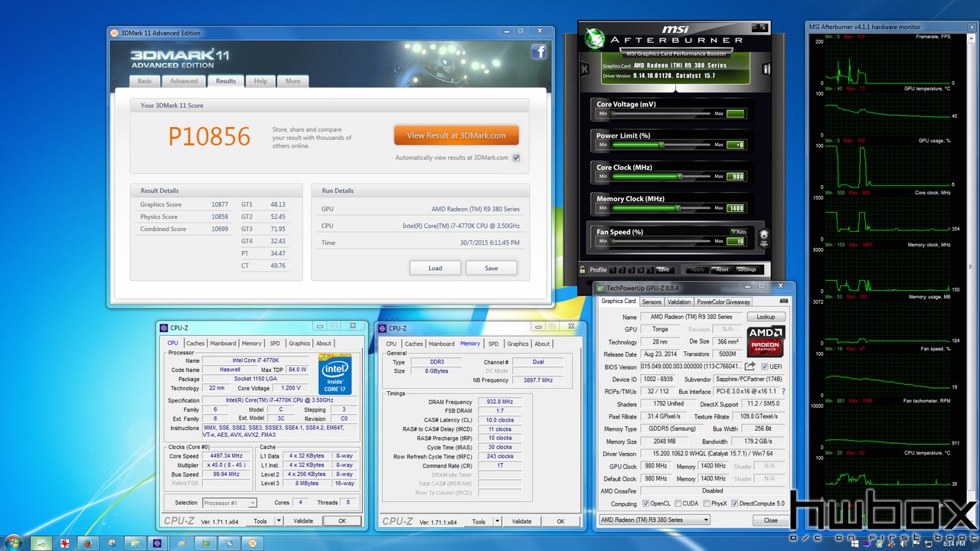The height and width of the screenshot is (551, 980).
Task: Click the Afterburner profile Save button
Action: point(664,269)
